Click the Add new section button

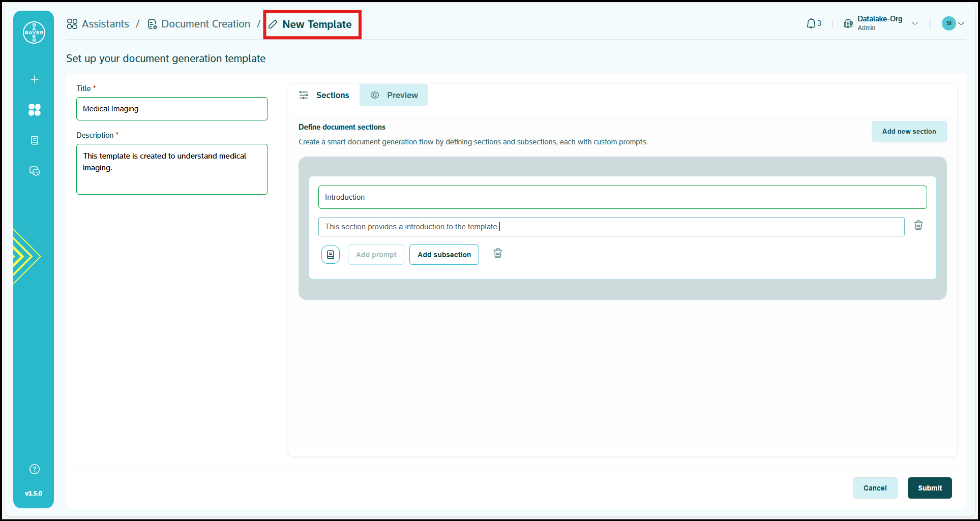pos(908,132)
